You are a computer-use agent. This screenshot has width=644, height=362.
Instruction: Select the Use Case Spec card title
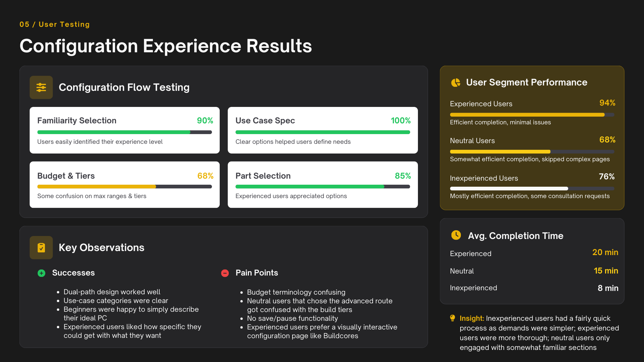click(265, 121)
